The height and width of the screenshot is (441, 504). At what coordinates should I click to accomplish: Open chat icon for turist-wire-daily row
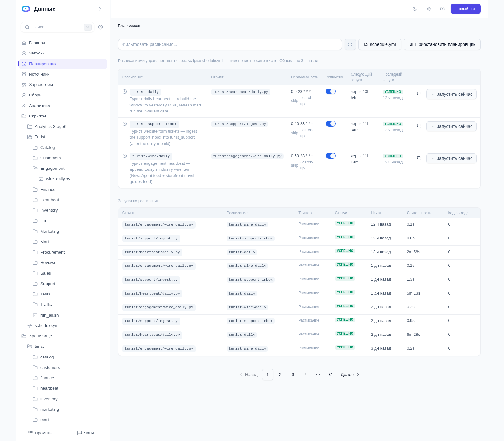[x=419, y=158]
